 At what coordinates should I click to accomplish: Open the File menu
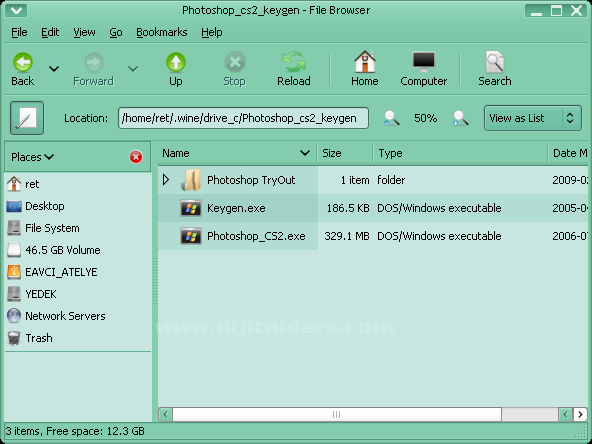click(19, 32)
